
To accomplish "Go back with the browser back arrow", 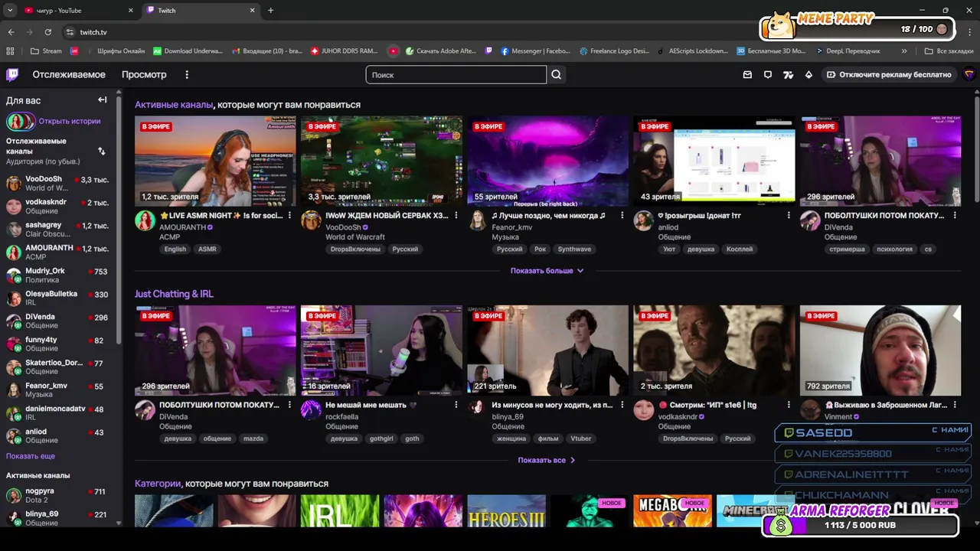I will [11, 32].
